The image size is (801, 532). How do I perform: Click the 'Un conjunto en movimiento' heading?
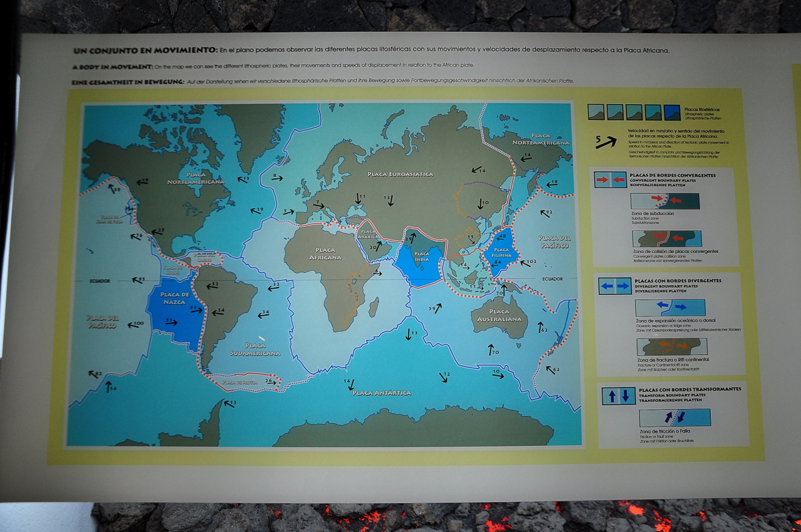(144, 51)
